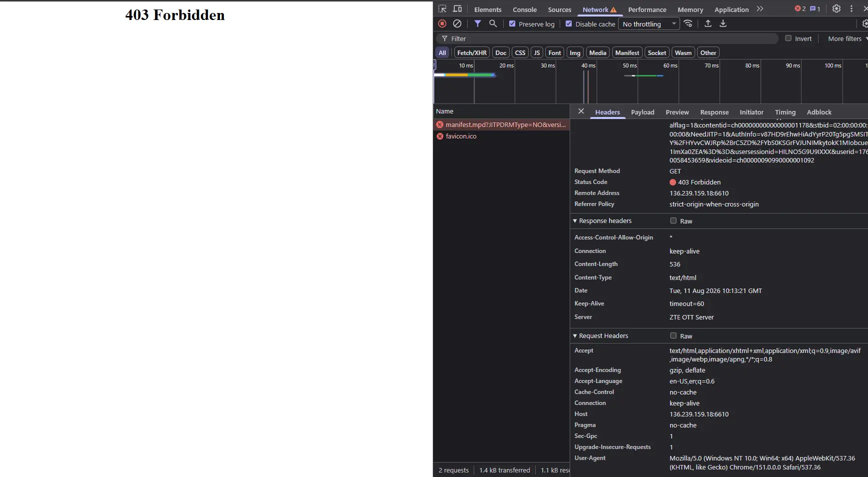The width and height of the screenshot is (868, 477).
Task: Toggle the network filter funnel icon
Action: tap(478, 23)
